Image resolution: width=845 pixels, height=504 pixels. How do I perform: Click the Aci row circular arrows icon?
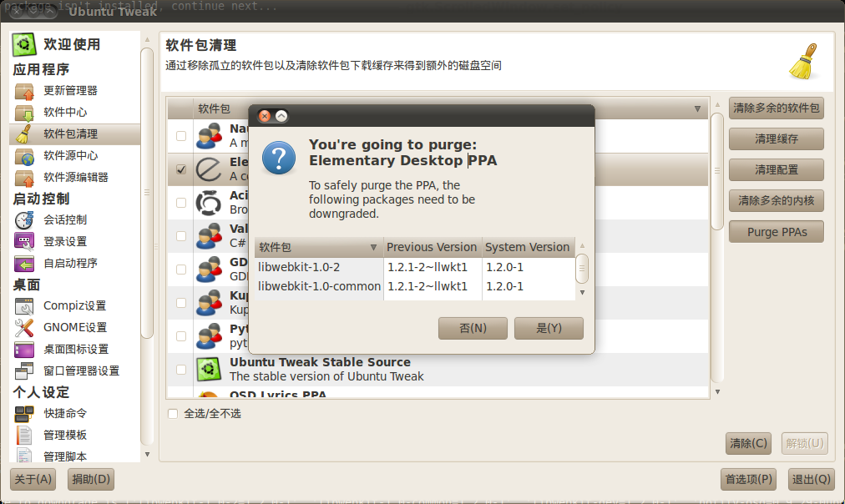point(209,203)
